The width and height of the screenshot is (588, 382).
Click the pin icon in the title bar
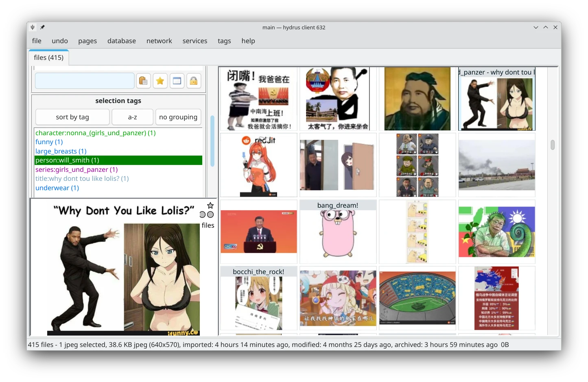point(42,27)
